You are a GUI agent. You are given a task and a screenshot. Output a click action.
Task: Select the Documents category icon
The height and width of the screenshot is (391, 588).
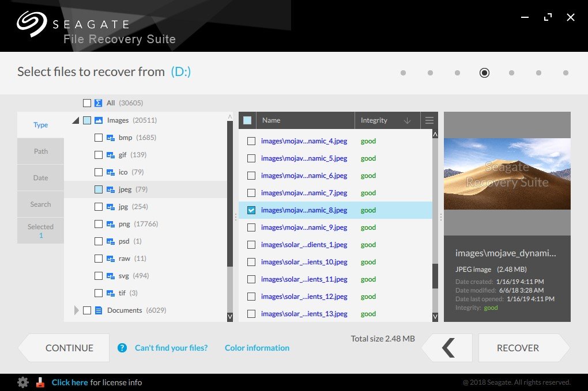[x=98, y=310]
